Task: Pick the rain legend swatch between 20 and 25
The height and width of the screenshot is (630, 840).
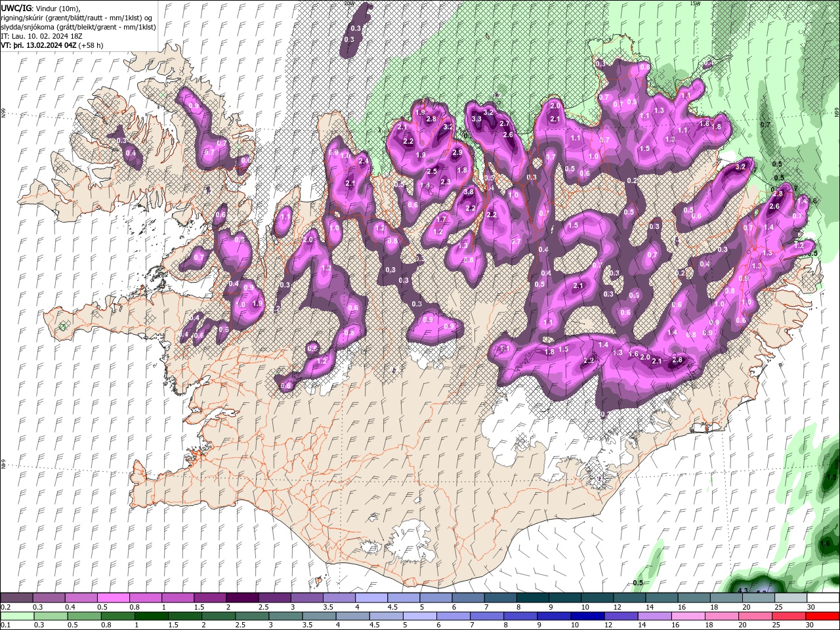Action: pos(754,616)
